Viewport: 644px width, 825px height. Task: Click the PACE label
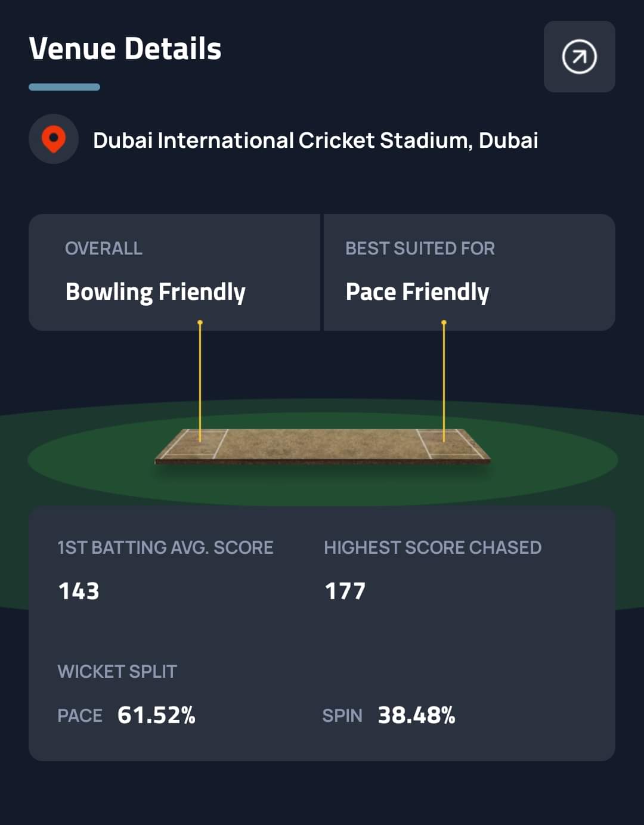coord(80,716)
